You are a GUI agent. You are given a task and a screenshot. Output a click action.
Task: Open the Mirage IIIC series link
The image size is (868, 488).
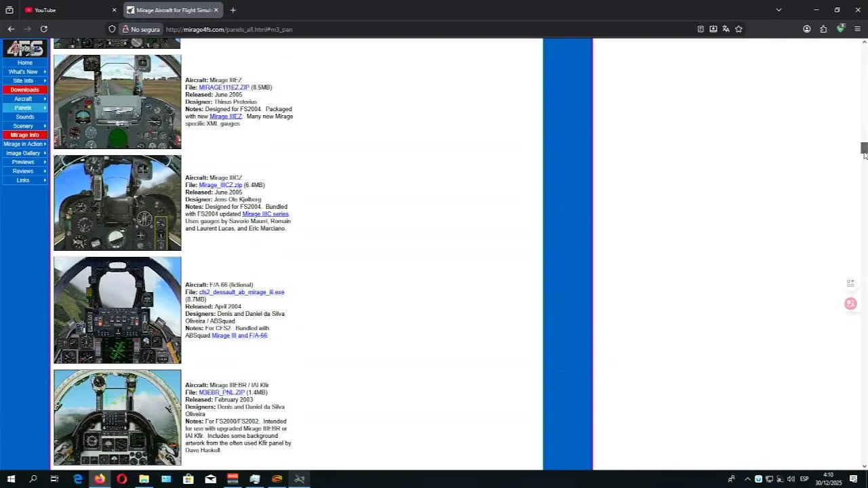click(x=265, y=214)
